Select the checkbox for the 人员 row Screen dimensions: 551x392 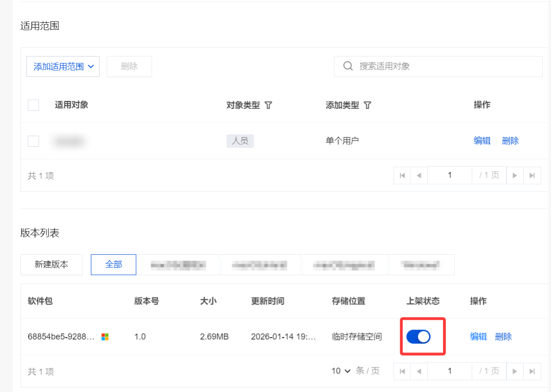point(33,141)
